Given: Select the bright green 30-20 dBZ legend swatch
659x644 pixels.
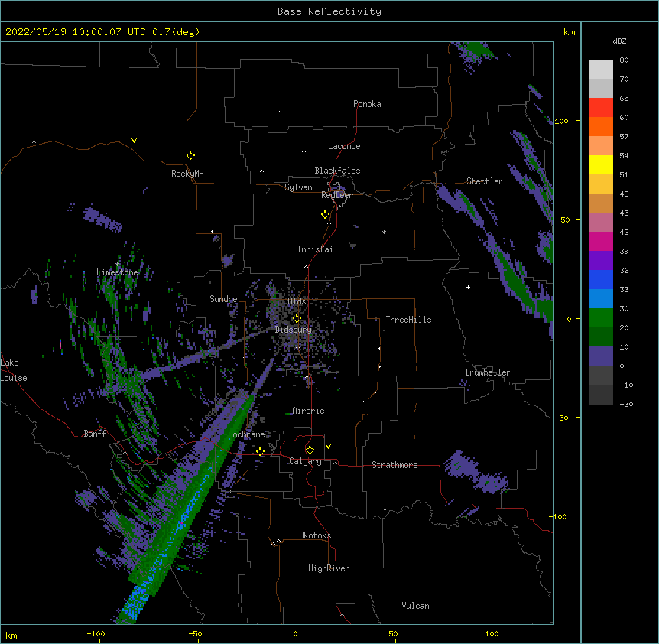Looking at the screenshot, I should 601,318.
